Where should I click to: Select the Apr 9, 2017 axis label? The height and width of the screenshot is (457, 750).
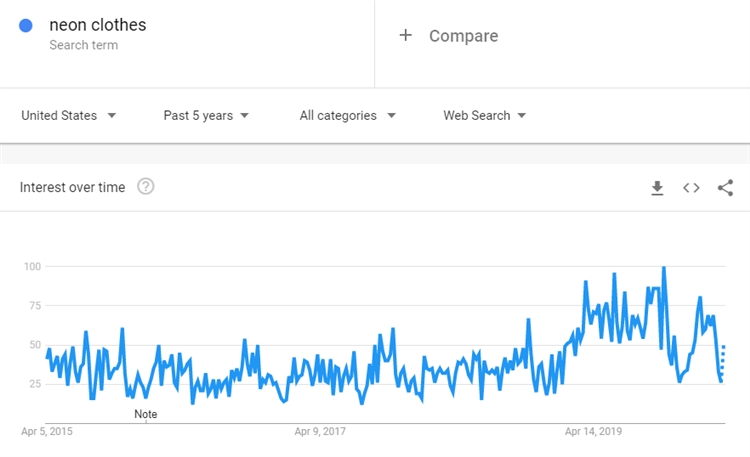pyautogui.click(x=320, y=432)
